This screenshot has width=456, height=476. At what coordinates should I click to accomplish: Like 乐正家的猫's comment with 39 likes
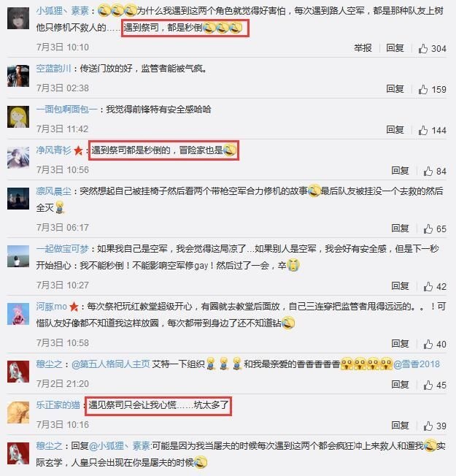[435, 426]
